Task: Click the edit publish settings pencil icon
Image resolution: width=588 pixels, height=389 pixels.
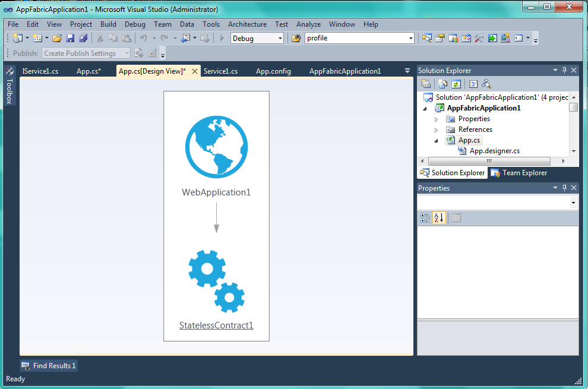Action: pos(152,53)
